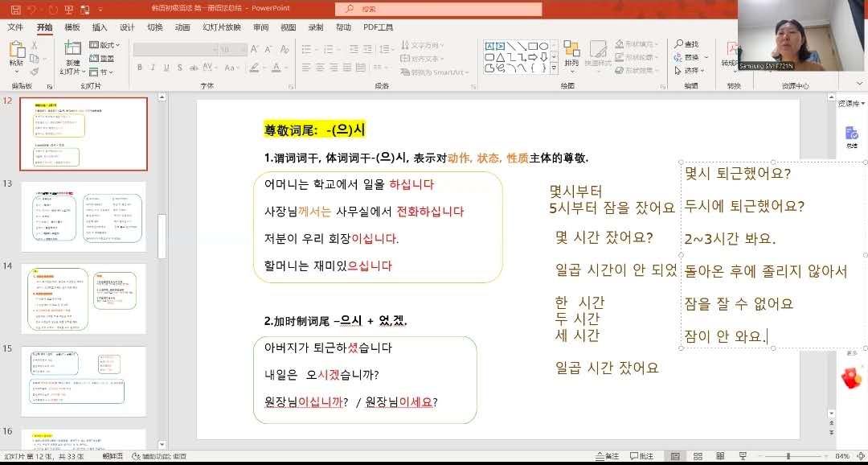Enable Normal view in status bar
Viewport: 868px width, 465px height.
674,456
